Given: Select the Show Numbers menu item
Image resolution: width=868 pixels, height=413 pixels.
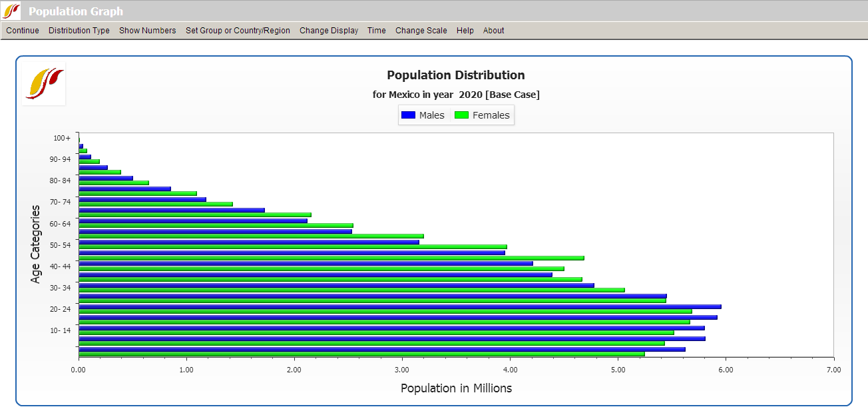Looking at the screenshot, I should tap(147, 31).
